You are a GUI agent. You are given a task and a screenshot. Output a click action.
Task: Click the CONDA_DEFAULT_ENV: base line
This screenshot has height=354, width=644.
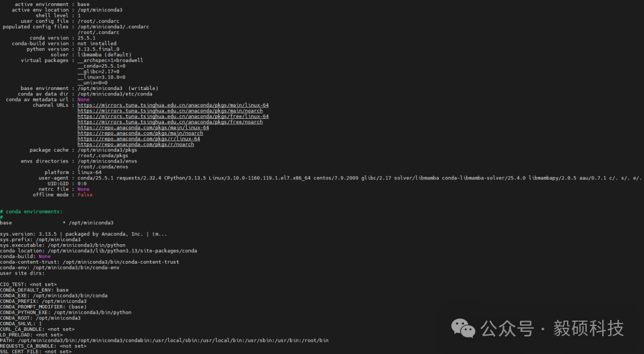tap(34, 290)
